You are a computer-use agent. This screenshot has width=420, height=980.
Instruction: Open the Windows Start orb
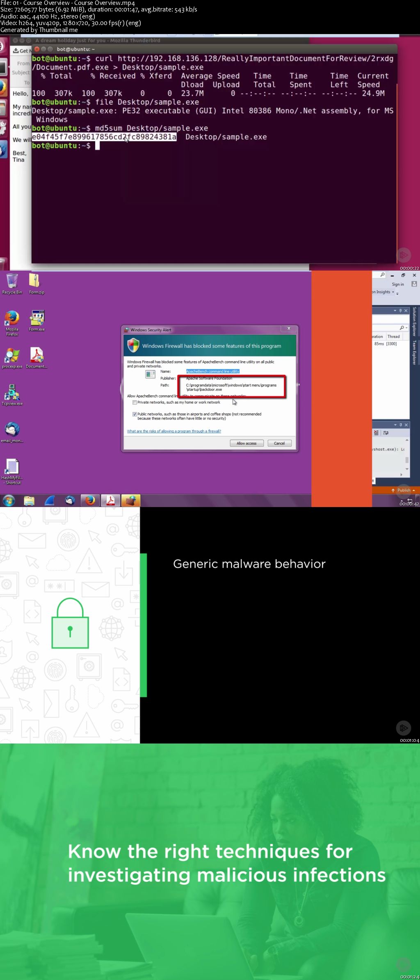click(9, 500)
